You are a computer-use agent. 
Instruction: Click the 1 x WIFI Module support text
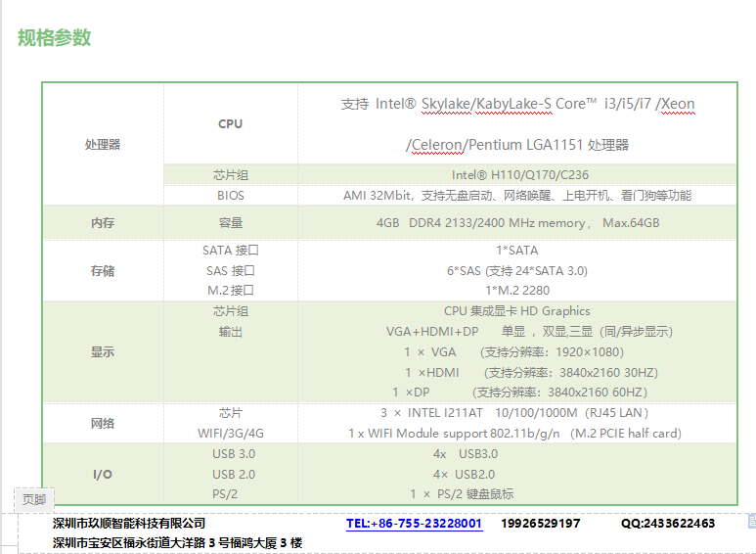click(x=515, y=434)
